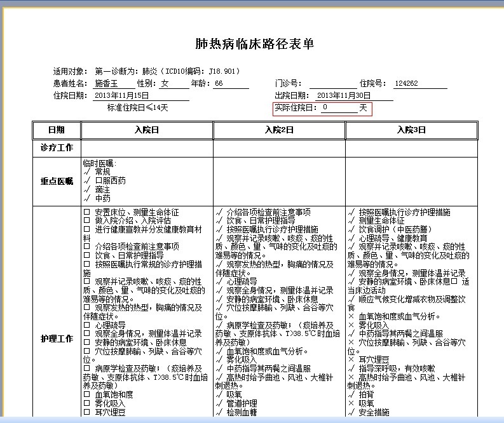Screen dimensions: 504x423
Task: Toggle the 滴注 check mark
Action: [87, 189]
